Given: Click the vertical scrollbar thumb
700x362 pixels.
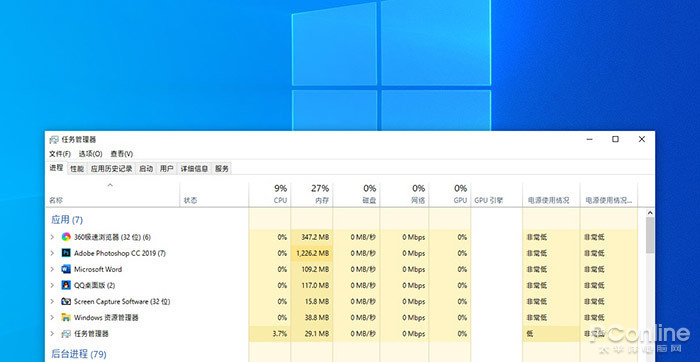Looking at the screenshot, I should [x=650, y=235].
